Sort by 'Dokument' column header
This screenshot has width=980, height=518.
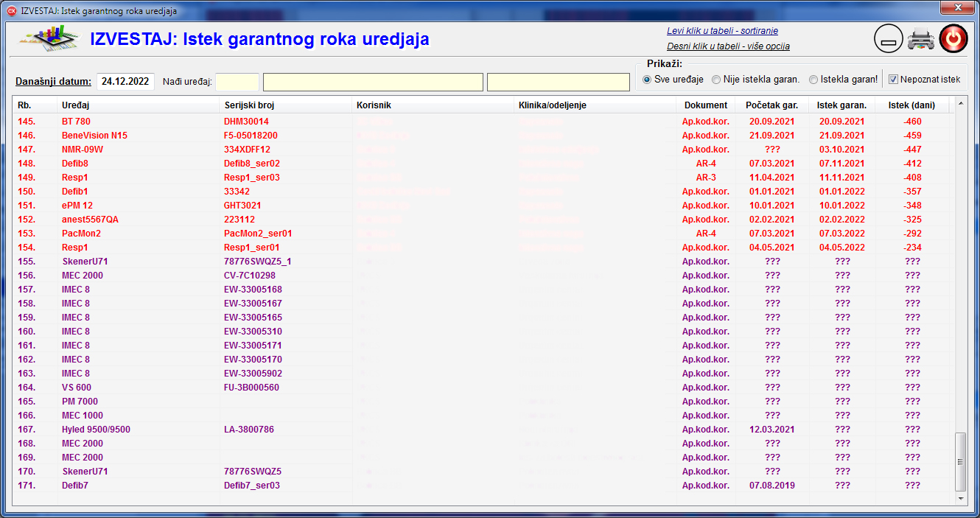click(x=705, y=105)
